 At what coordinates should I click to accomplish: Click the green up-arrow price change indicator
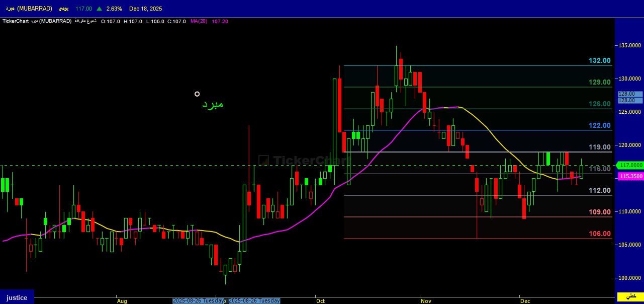point(100,9)
